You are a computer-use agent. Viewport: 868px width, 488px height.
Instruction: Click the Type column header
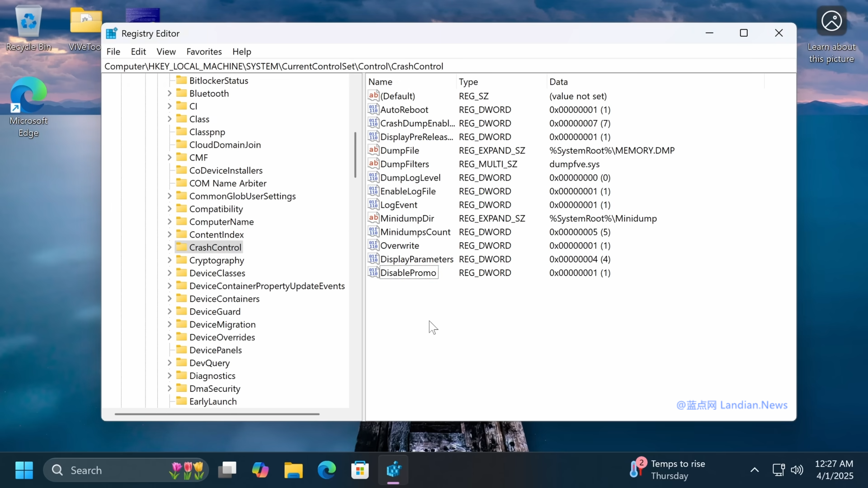coord(501,82)
